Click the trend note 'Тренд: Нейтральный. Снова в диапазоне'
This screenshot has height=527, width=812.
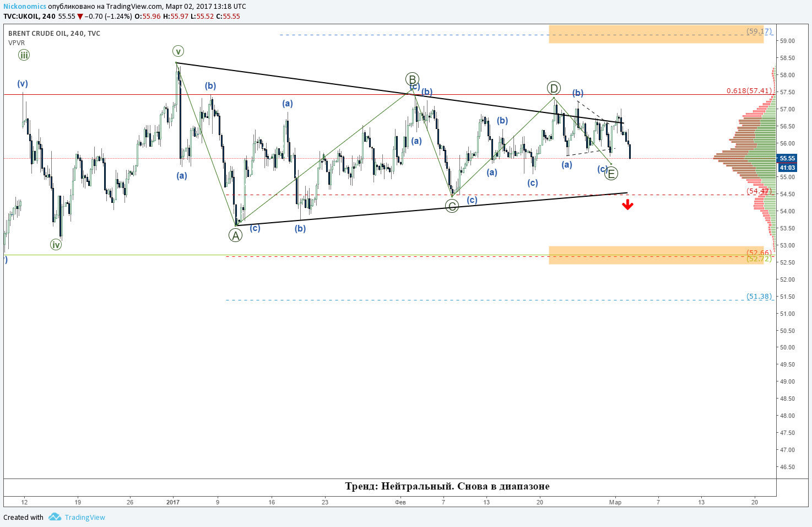[x=447, y=486]
